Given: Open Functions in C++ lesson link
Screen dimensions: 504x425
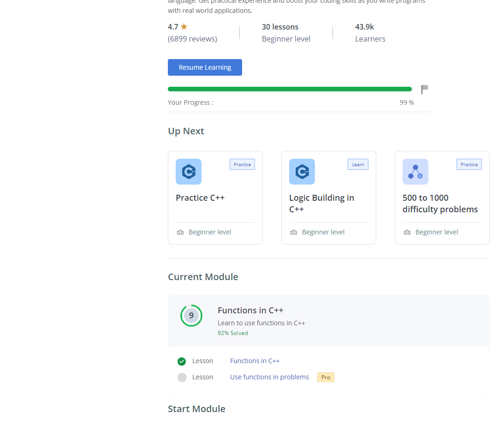Looking at the screenshot, I should click(x=255, y=361).
